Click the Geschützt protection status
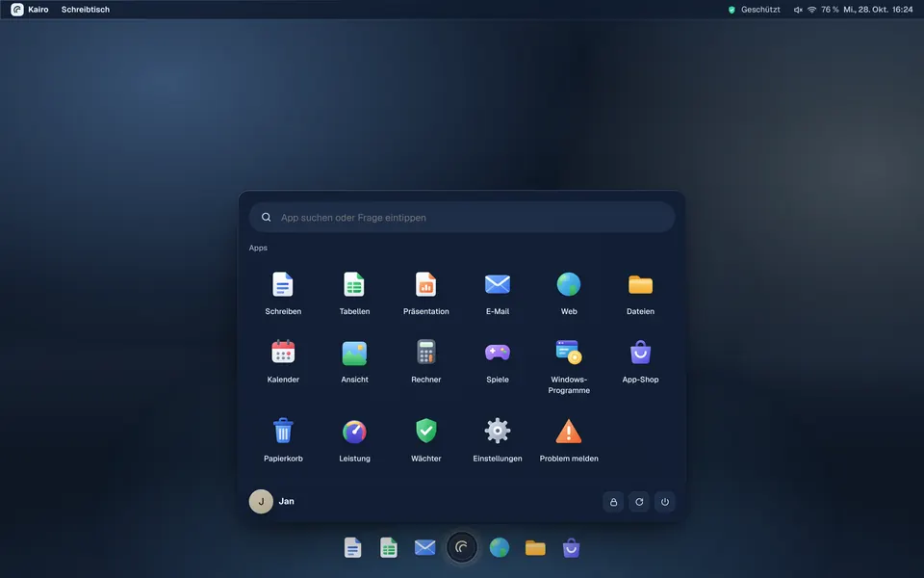Screen dimensions: 924x578 coord(755,10)
